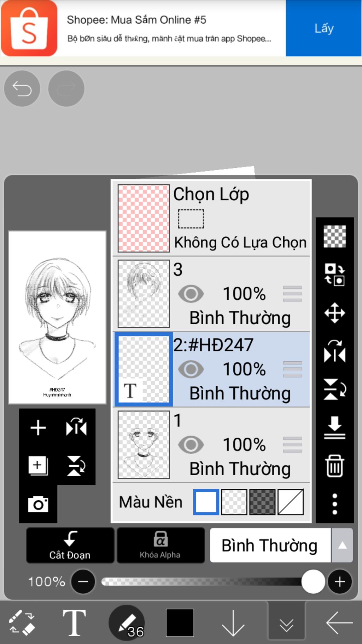Image resolution: width=362 pixels, height=644 pixels.
Task: Open more options three-dot menu
Action: 334,504
